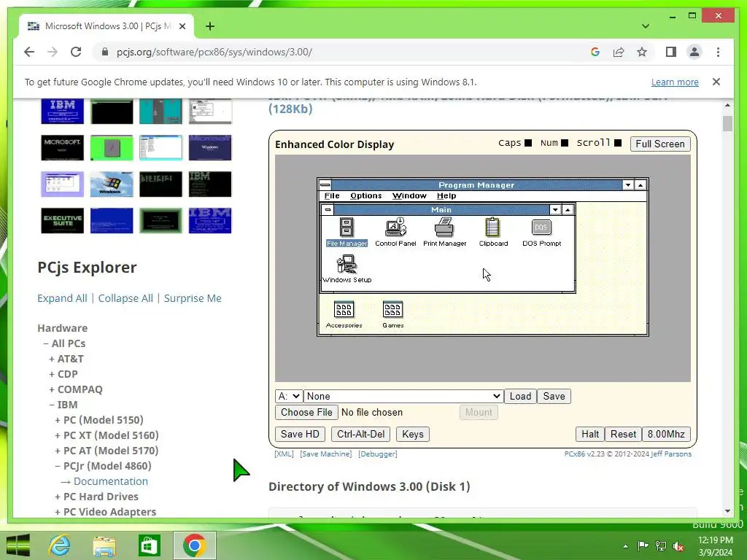Viewport: 747px width, 560px height.
Task: Open the disk image None dropdown
Action: pyautogui.click(x=403, y=396)
